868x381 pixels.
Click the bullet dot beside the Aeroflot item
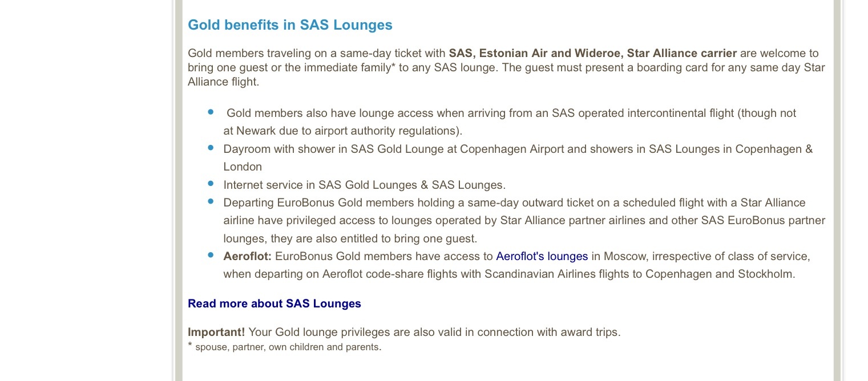coord(211,255)
